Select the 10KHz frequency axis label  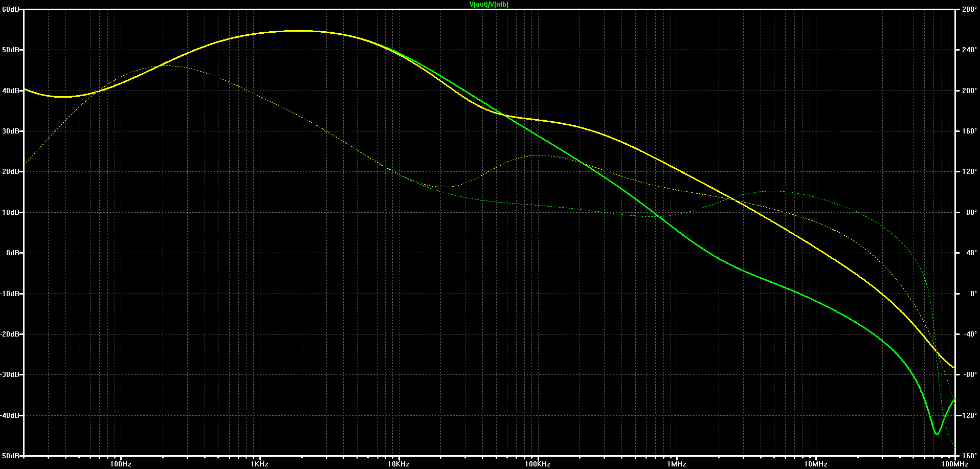[x=398, y=464]
